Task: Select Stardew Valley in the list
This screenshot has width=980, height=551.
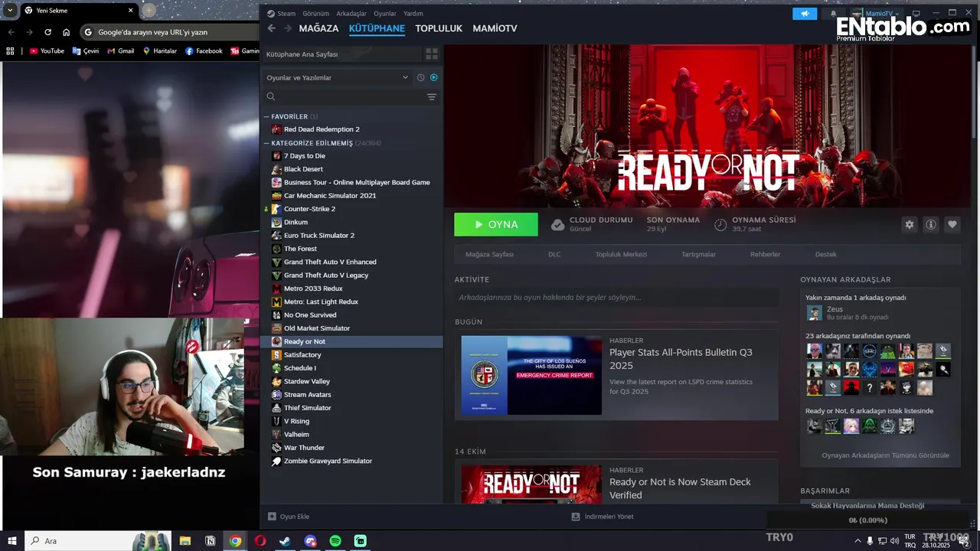Action: pos(307,381)
